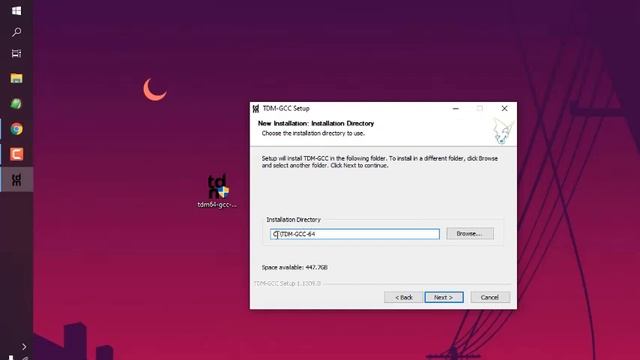Select the TDM-GCC taskbar icon
The height and width of the screenshot is (360, 640).
[x=16, y=180]
